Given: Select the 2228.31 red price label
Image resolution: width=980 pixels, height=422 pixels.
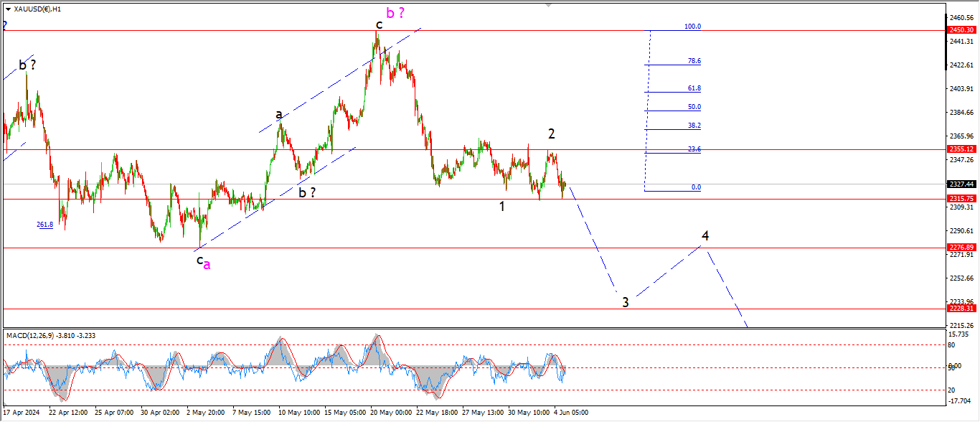Looking at the screenshot, I should [961, 309].
